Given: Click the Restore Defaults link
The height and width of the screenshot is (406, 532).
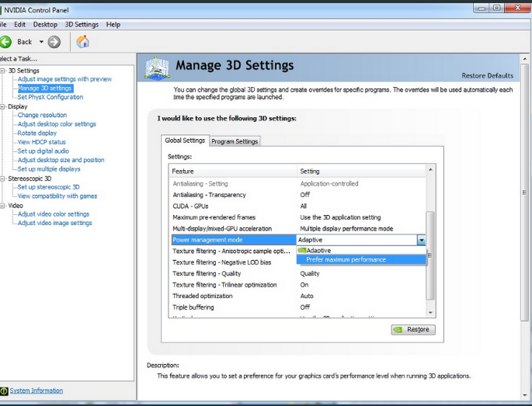Looking at the screenshot, I should 487,75.
